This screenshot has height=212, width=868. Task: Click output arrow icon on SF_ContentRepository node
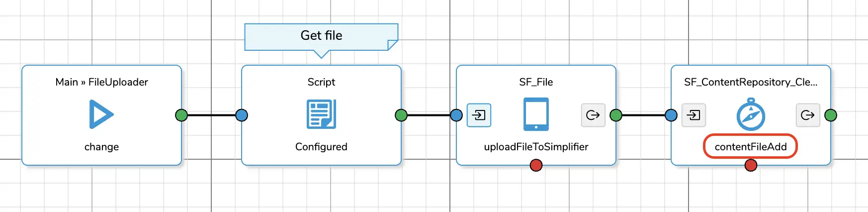pos(808,115)
